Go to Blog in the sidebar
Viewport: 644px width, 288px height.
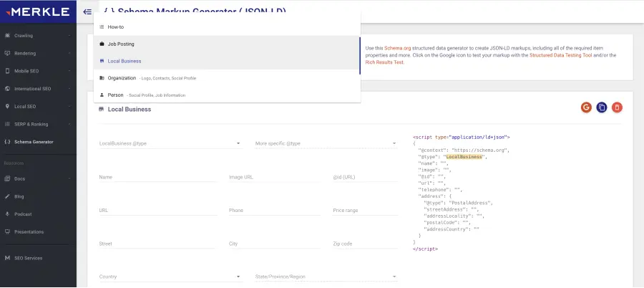19,197
